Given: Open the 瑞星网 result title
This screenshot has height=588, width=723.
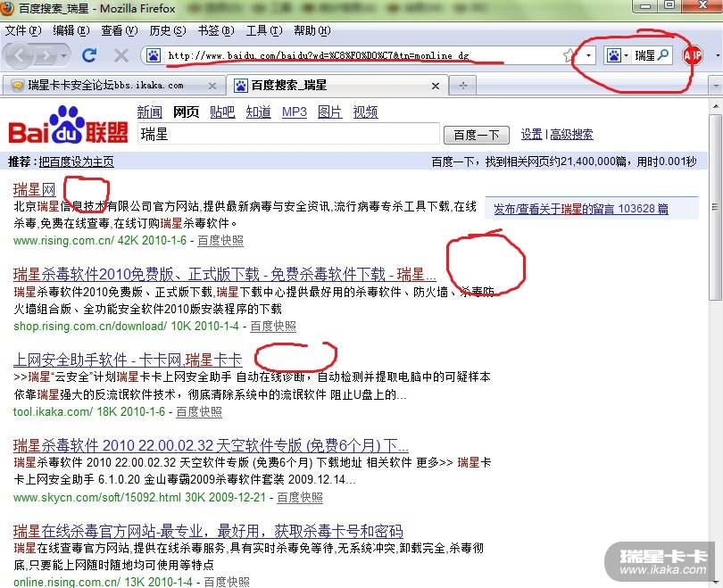Looking at the screenshot, I should 35,189.
